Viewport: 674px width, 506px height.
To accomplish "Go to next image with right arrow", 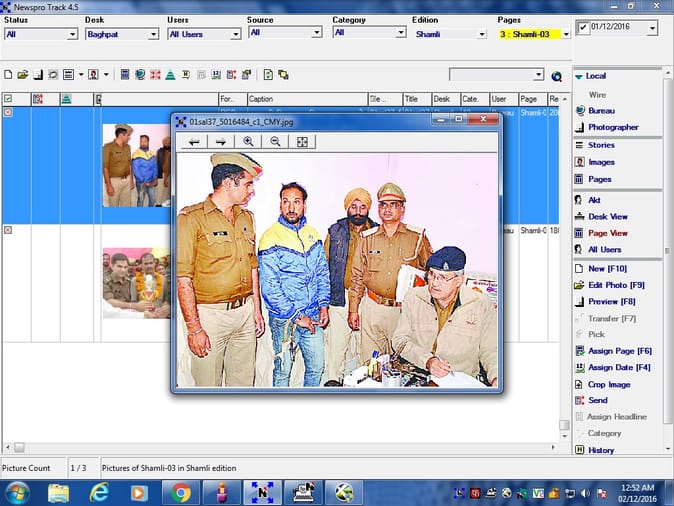I will tap(221, 142).
